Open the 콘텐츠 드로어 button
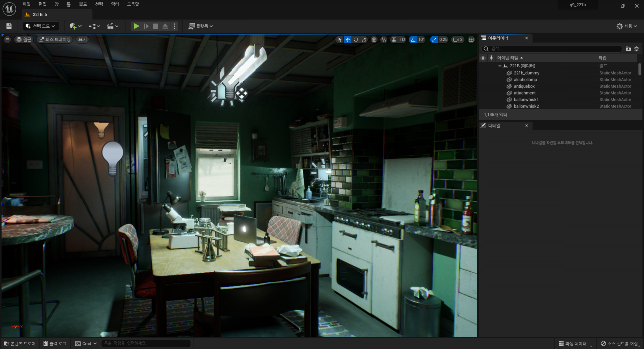The width and height of the screenshot is (644, 349). coord(20,343)
